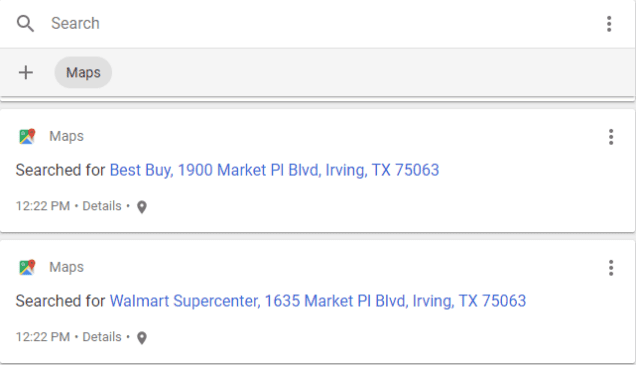The height and width of the screenshot is (365, 636).
Task: Click the Maps label above Walmart search
Action: click(67, 267)
